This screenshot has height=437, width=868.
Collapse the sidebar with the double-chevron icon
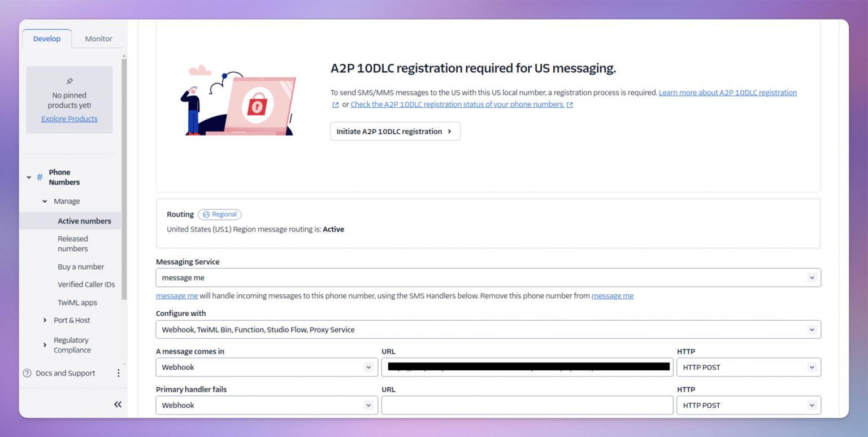coord(118,404)
